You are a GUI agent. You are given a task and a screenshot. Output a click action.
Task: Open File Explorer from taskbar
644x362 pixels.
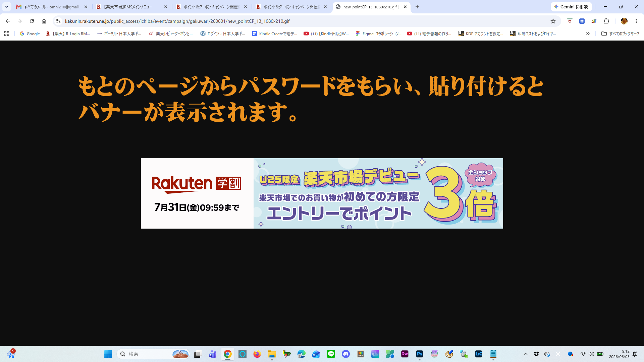272,354
